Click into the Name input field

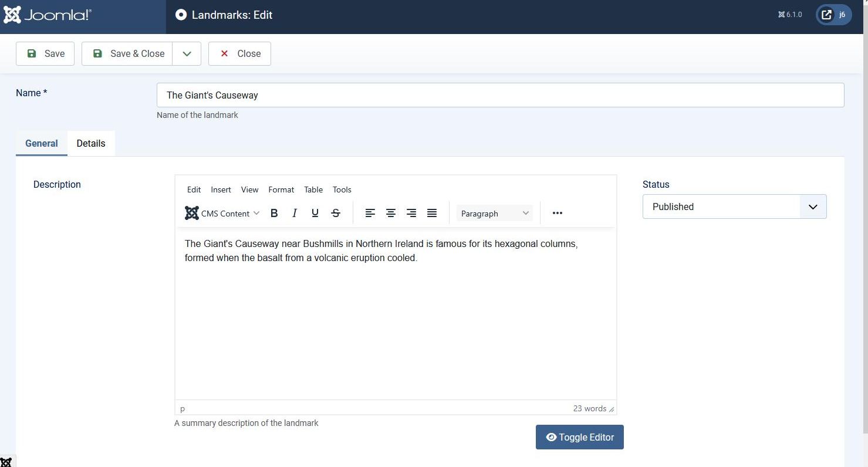coord(500,95)
